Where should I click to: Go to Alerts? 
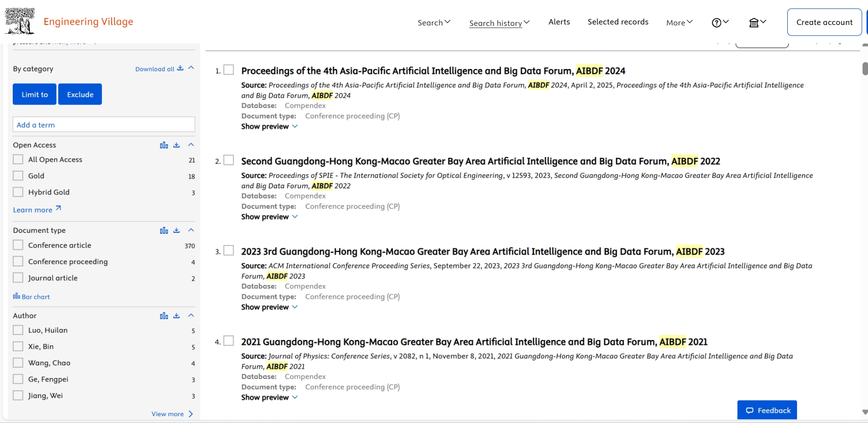point(559,22)
